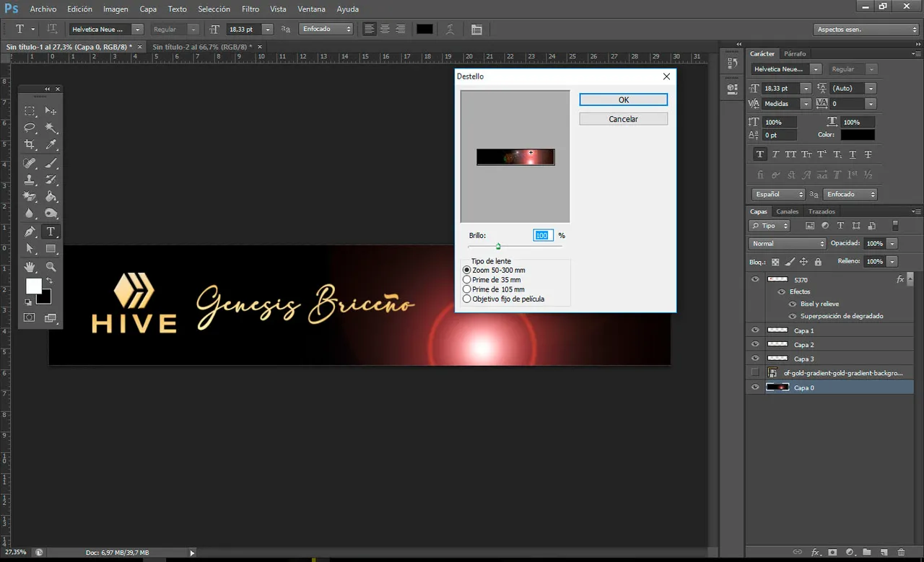Select the Clone Stamp tool
This screenshot has width=924, height=562.
(30, 180)
